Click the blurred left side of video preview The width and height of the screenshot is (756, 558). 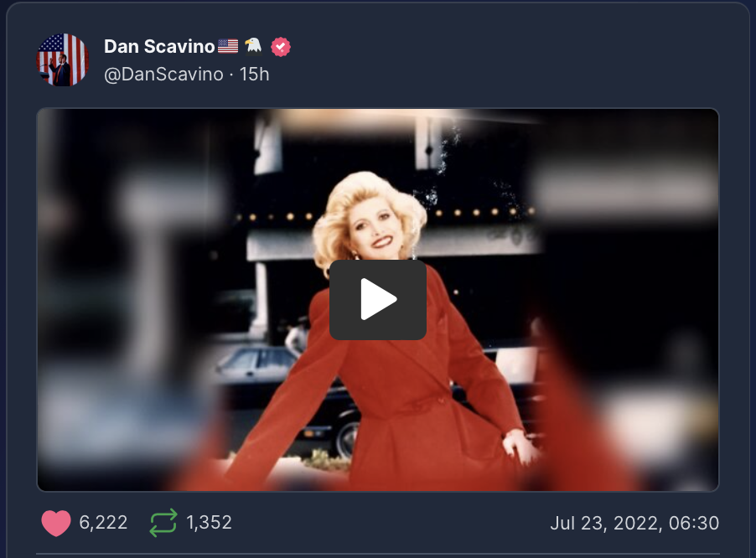130,299
